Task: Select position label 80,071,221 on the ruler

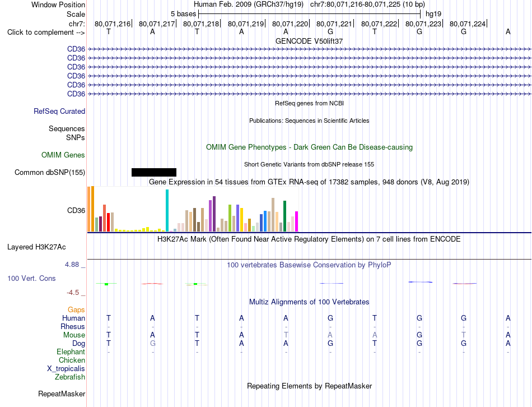Action: [x=334, y=24]
